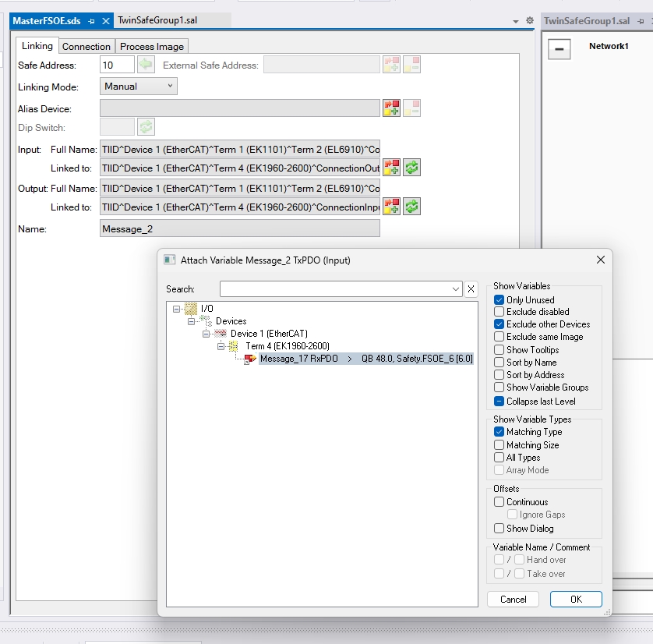653x644 pixels.
Task: Collapse the Device 1 (EtherCAT) tree node
Action: tap(206, 334)
